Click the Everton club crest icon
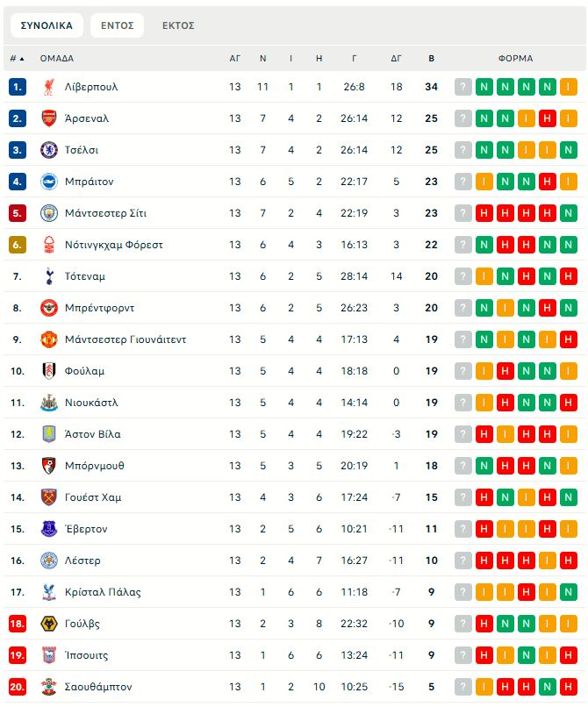Image resolution: width=588 pixels, height=707 pixels. coord(49,529)
